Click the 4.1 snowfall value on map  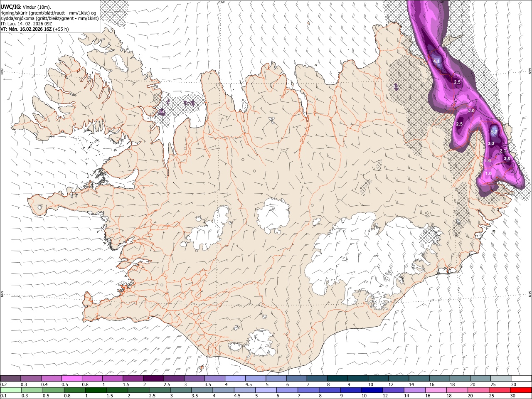tap(436, 62)
